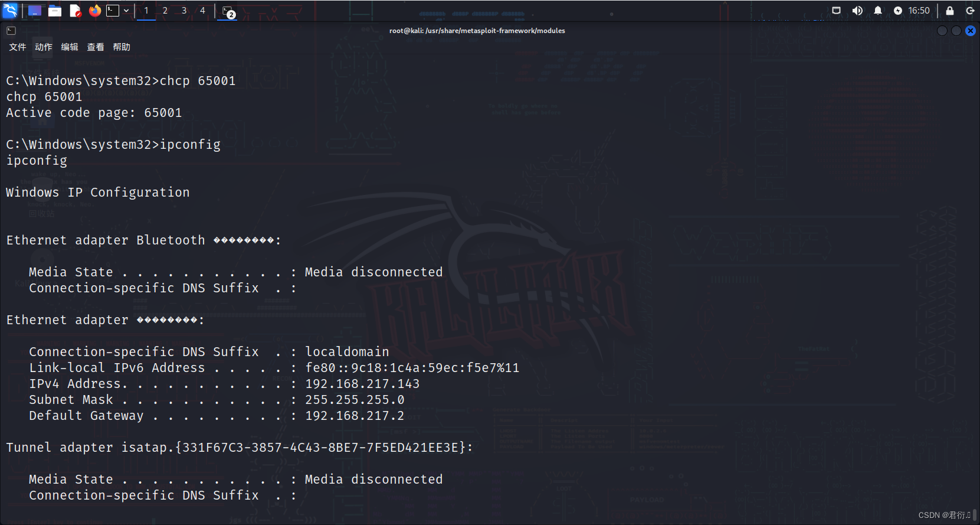Image resolution: width=980 pixels, height=525 pixels.
Task: Switch to workspace 4
Action: (202, 11)
